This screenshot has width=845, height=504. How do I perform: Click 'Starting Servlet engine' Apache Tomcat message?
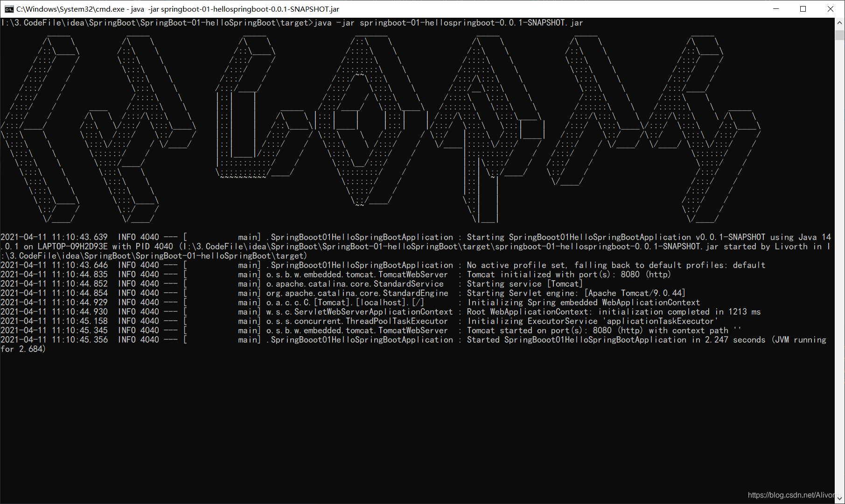576,293
